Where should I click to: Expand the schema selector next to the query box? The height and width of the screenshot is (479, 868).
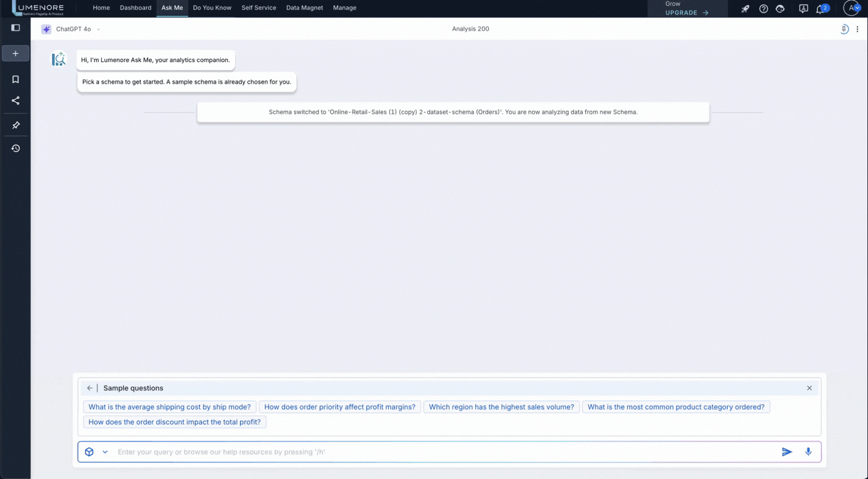point(105,451)
